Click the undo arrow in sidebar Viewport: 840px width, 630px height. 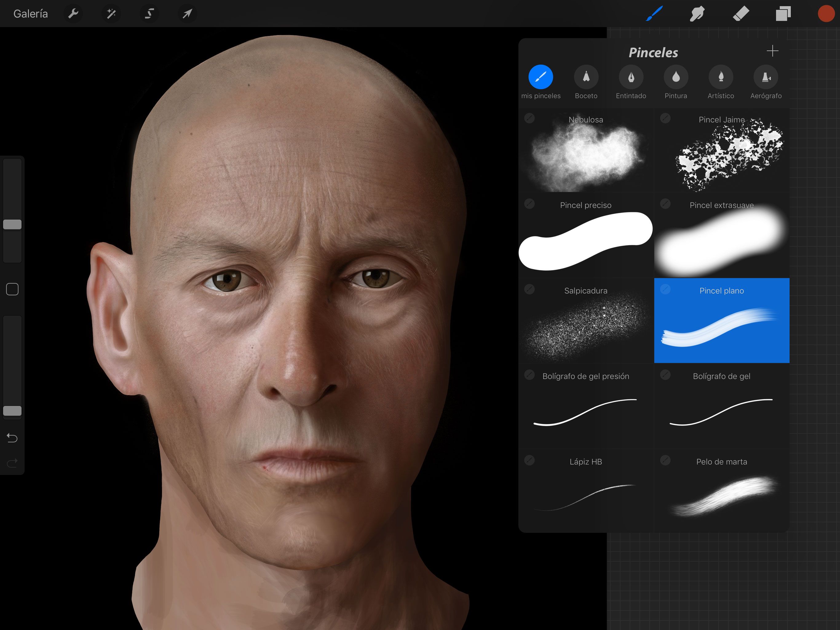click(x=12, y=438)
